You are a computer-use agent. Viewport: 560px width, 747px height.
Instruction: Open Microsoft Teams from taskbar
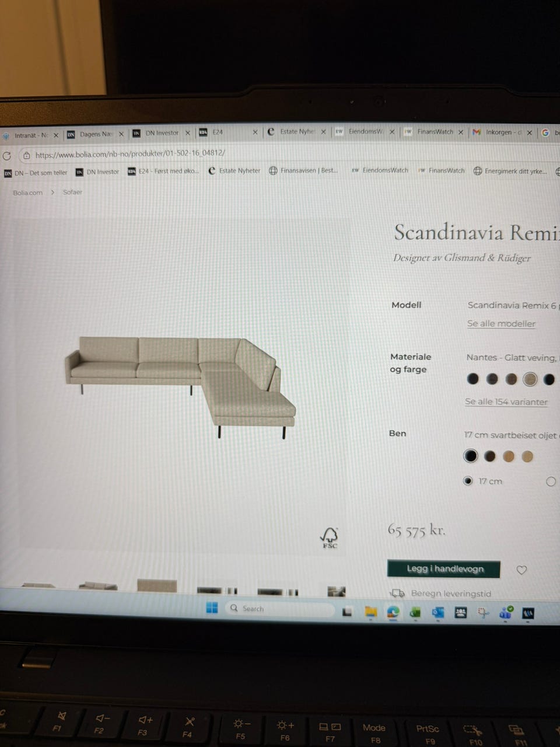point(506,613)
